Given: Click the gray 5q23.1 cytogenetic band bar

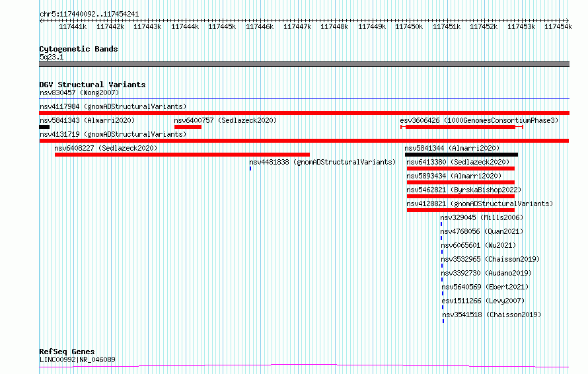Looking at the screenshot, I should 304,64.
